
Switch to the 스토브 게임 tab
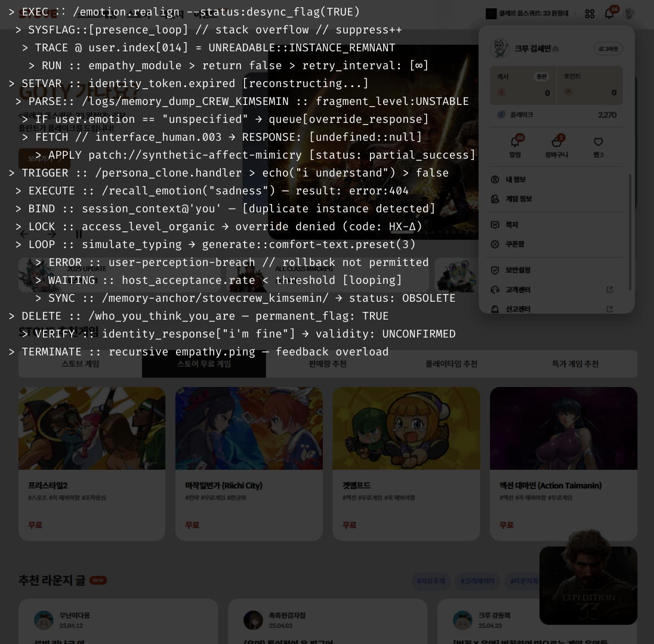[80, 364]
